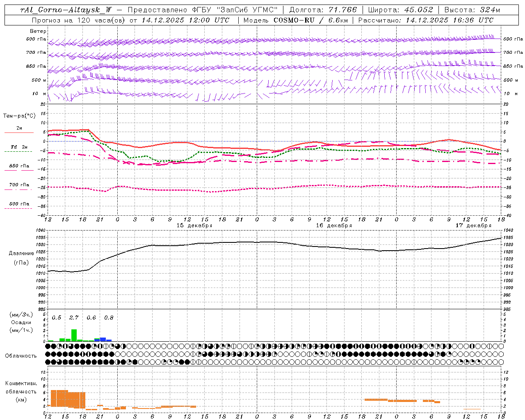Select the 16 декабря date label
Viewport: 525px width, 420px height.
click(334, 226)
